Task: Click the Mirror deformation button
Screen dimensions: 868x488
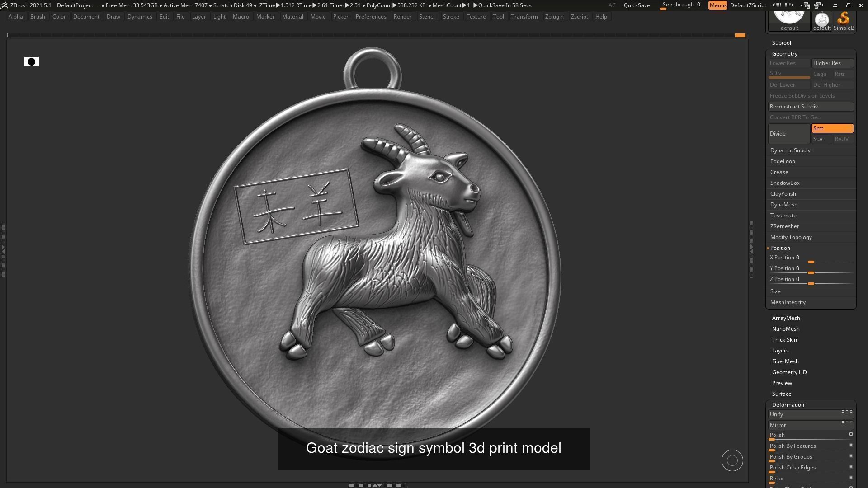Action: [x=811, y=425]
